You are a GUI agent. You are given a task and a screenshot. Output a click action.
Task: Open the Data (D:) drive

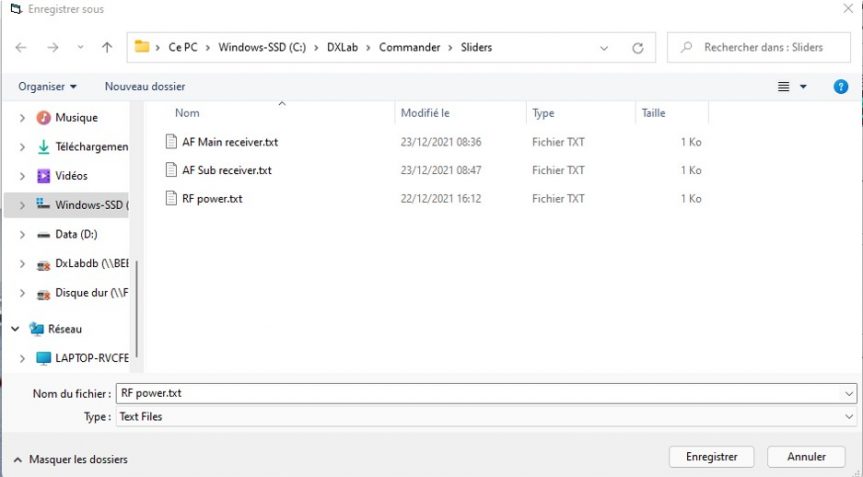pyautogui.click(x=75, y=235)
